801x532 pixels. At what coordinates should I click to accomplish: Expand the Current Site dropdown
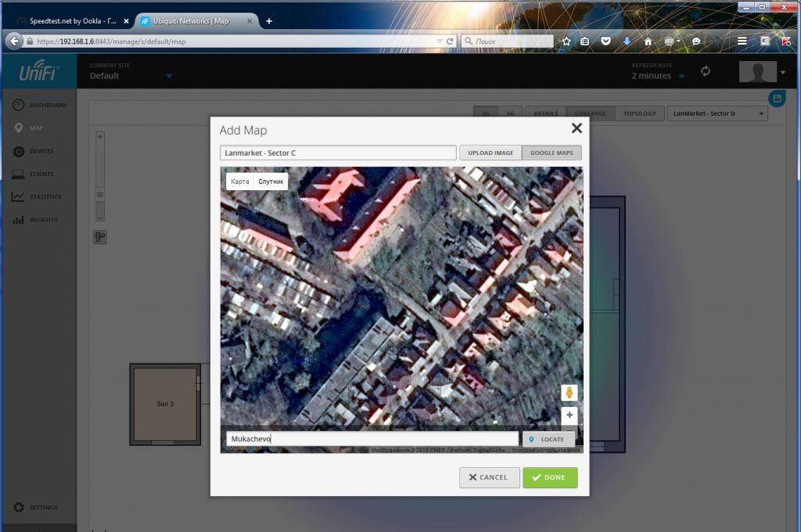click(x=168, y=76)
